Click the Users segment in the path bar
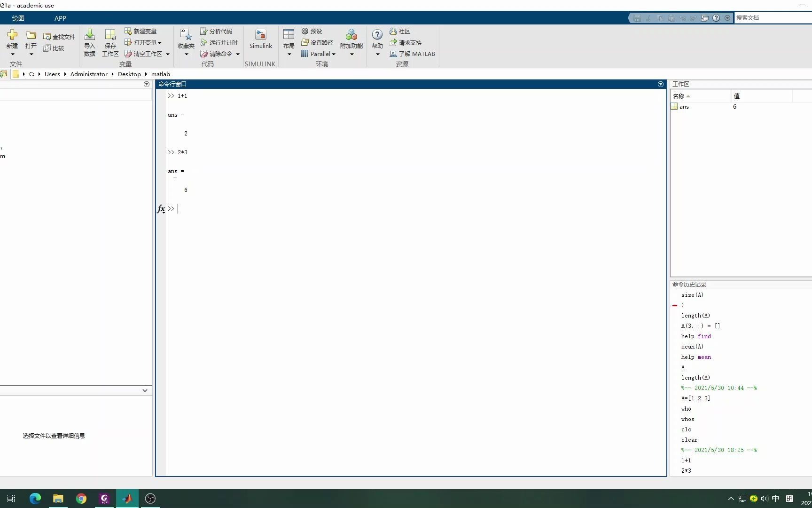The image size is (812, 508). point(52,74)
